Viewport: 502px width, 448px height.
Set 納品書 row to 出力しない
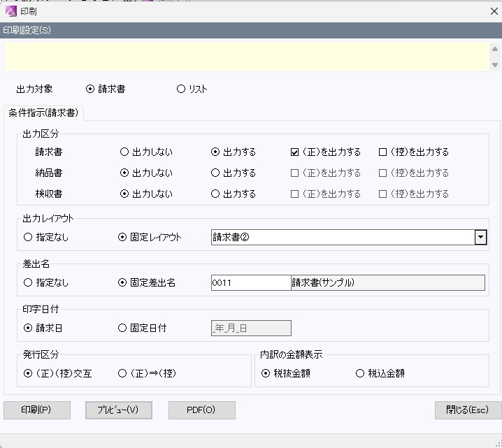[146, 173]
